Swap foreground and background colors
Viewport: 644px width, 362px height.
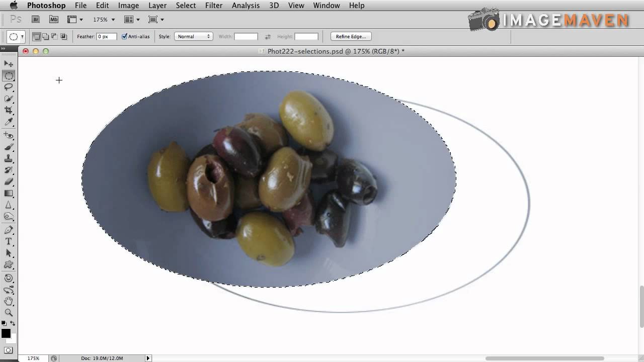pyautogui.click(x=13, y=323)
